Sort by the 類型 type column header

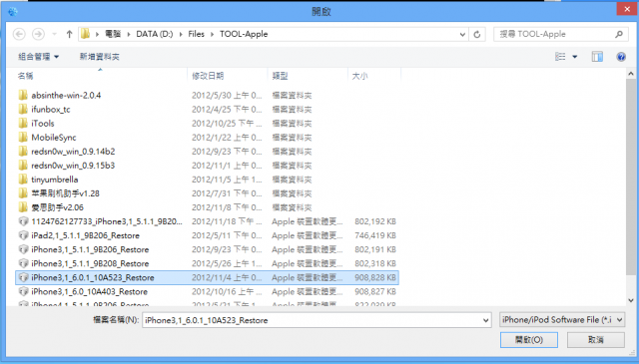coord(280,76)
